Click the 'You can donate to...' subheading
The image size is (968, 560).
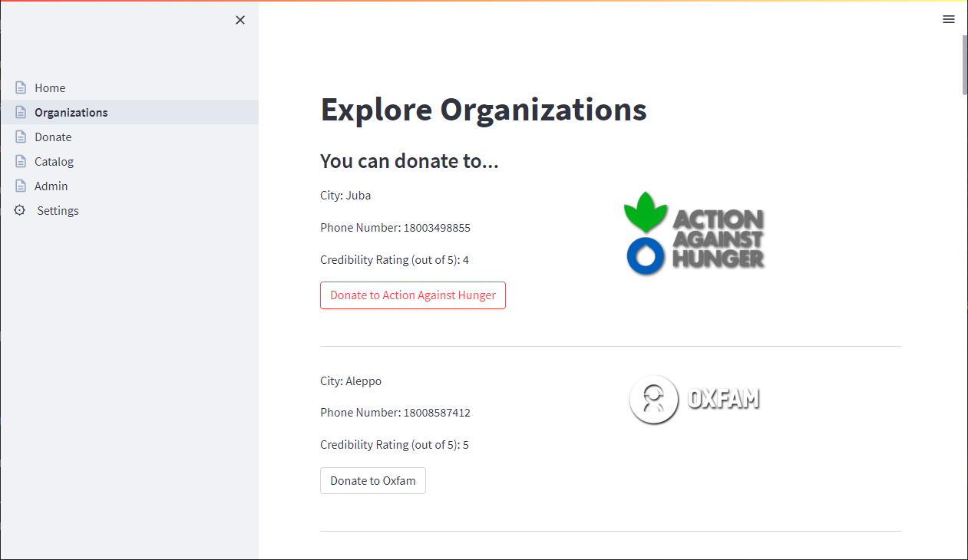point(409,161)
